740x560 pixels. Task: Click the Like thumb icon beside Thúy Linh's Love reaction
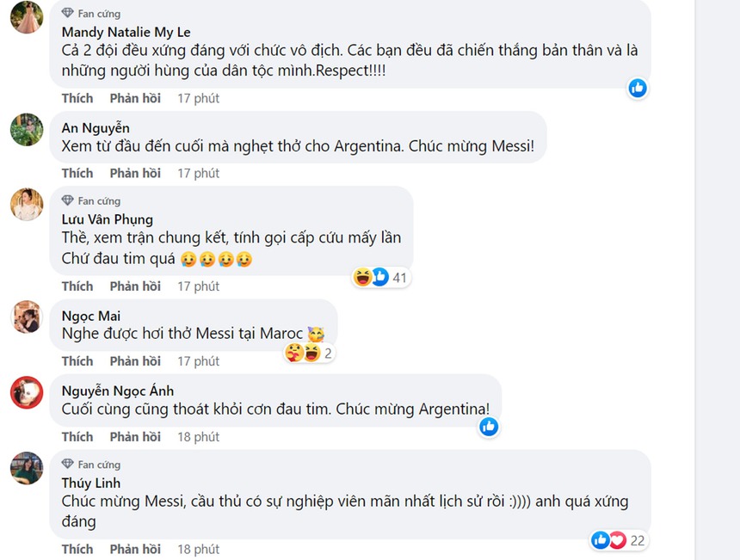[601, 540]
